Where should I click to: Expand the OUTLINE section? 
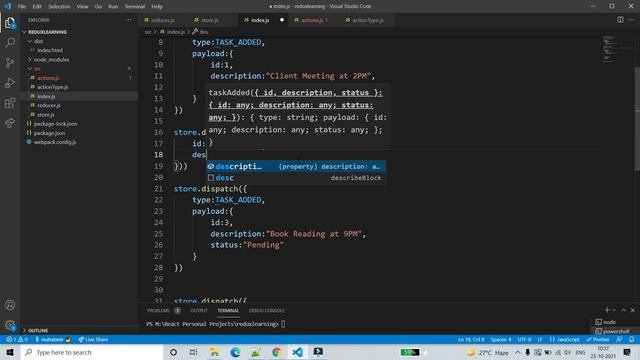click(x=38, y=330)
